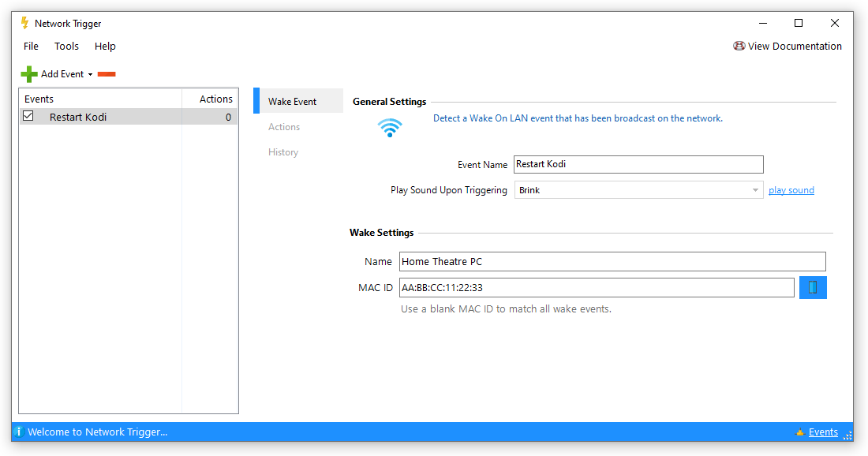
Task: Expand the Play Sound Upon Triggering dropdown
Action: pos(755,190)
